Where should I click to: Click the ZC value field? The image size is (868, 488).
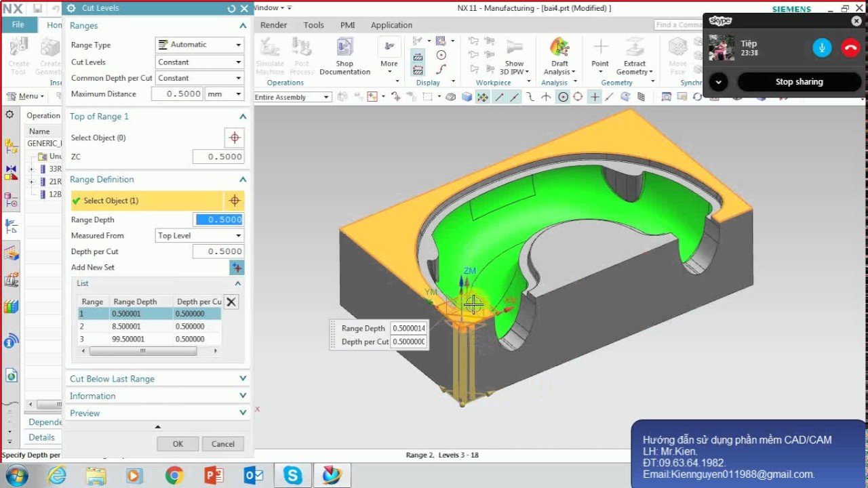click(x=218, y=157)
